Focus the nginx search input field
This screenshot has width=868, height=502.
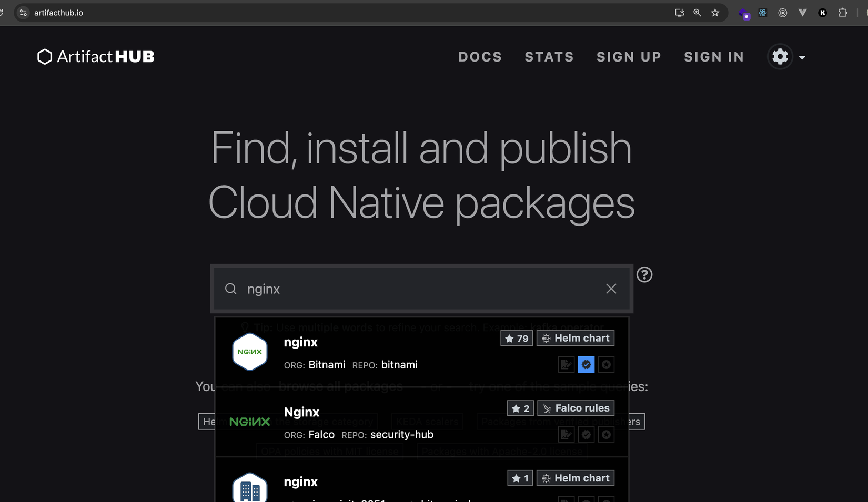click(422, 289)
